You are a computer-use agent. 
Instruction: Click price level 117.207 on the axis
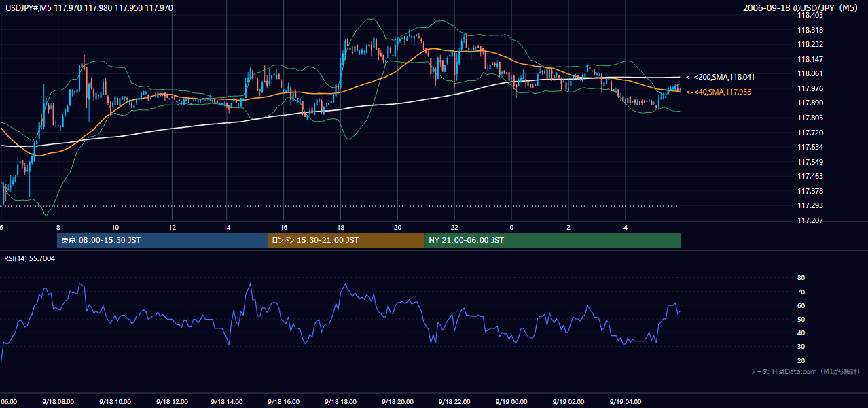click(x=810, y=220)
